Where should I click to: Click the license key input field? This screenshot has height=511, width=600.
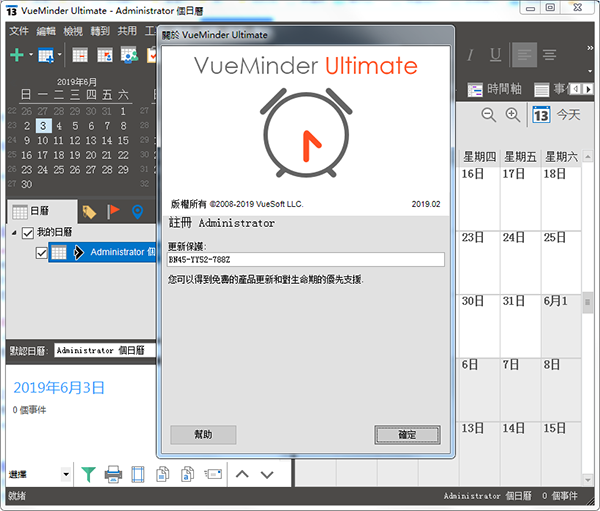305,260
